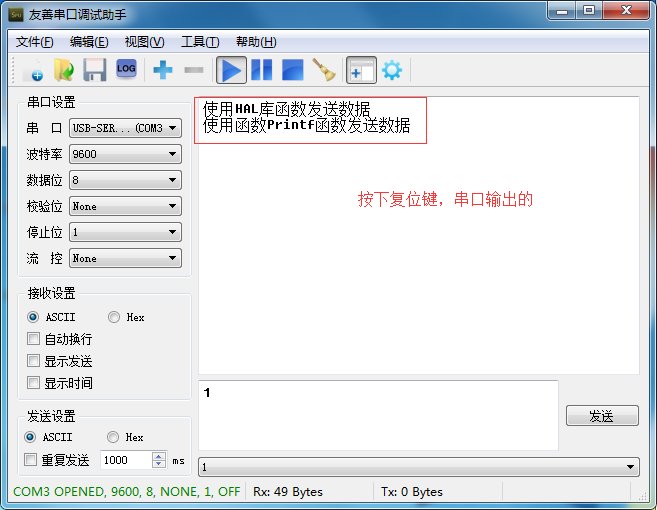
Task: Toggle logging with the LOG icon
Action: pyautogui.click(x=126, y=69)
